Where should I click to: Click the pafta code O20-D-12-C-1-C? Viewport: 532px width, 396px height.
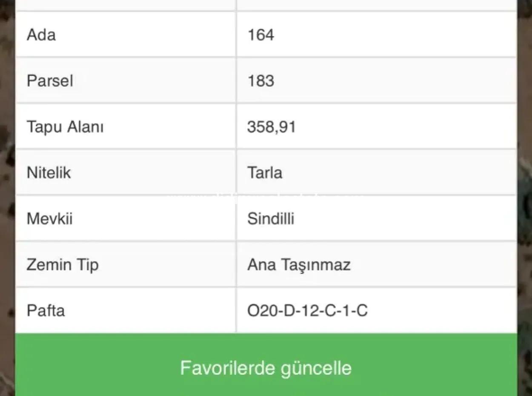(x=307, y=310)
